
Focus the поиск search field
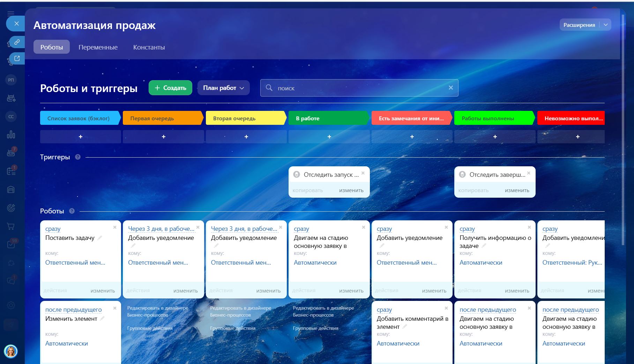pyautogui.click(x=359, y=88)
